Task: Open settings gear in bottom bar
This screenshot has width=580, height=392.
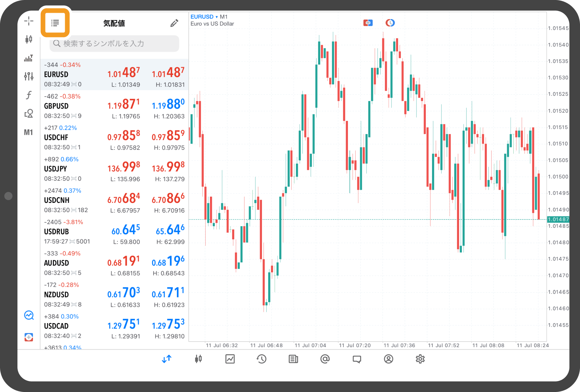Action: 420,359
